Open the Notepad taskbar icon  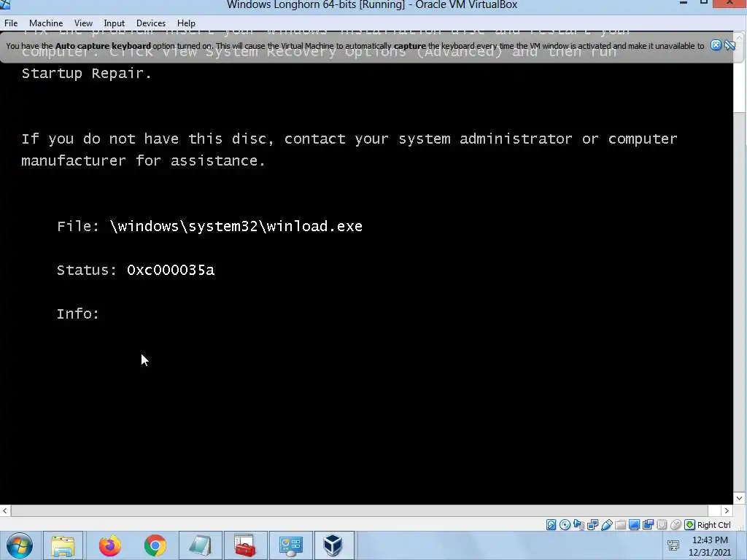[200, 545]
